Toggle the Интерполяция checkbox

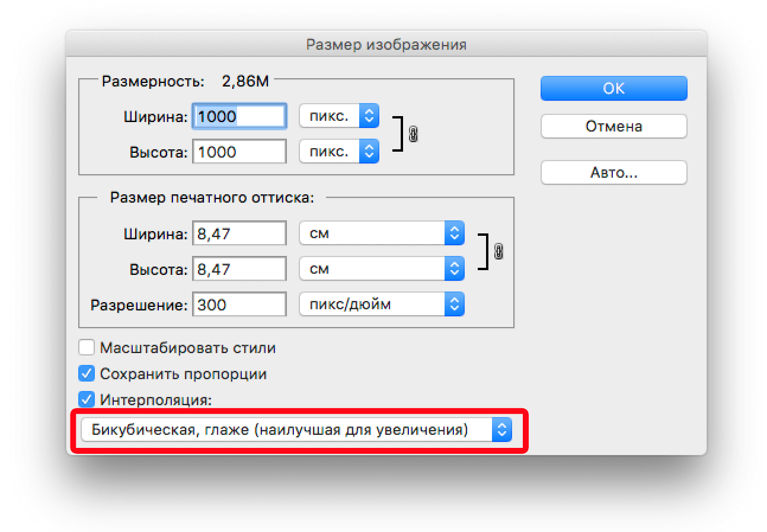pos(87,400)
